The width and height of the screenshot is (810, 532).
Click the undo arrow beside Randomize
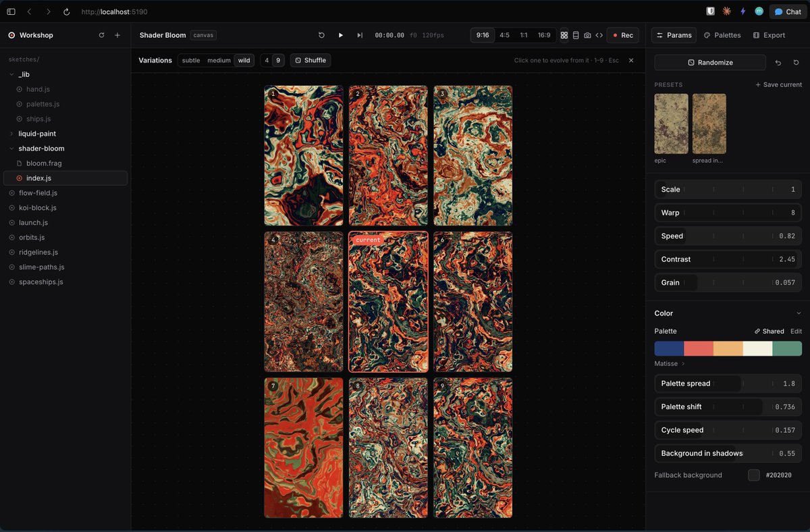pos(778,62)
